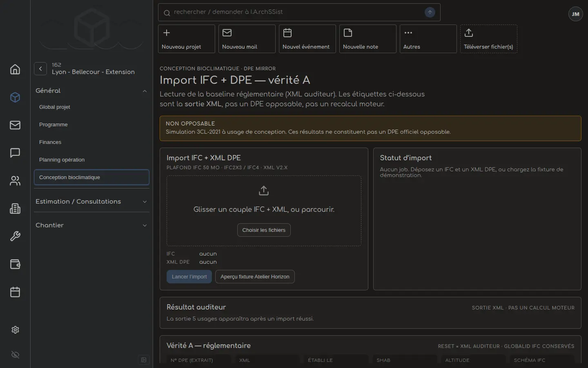Click Choisir les fichiers button
The width and height of the screenshot is (588, 368).
point(264,230)
